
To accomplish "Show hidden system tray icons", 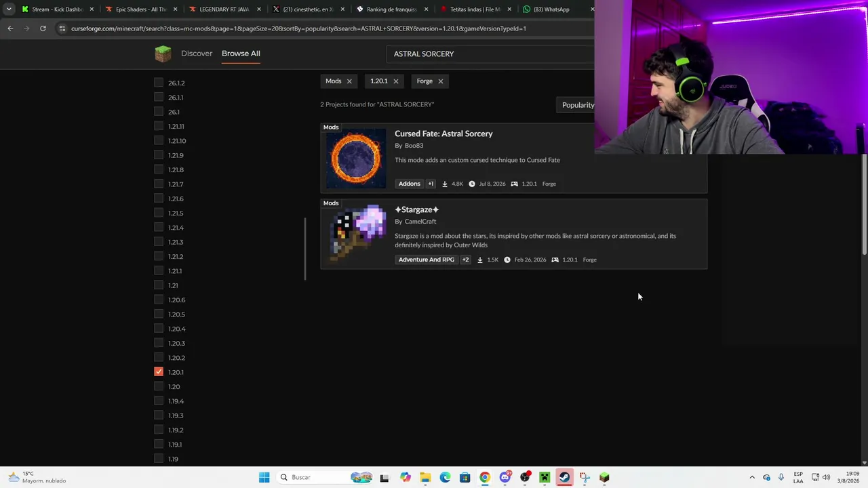I will 752,477.
